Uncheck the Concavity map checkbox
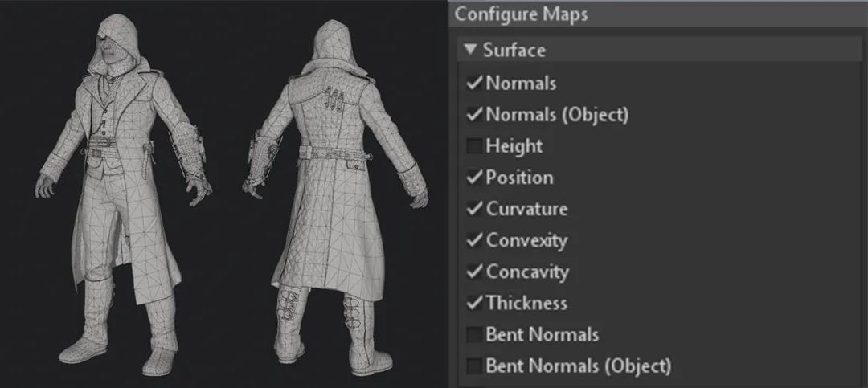 474,272
